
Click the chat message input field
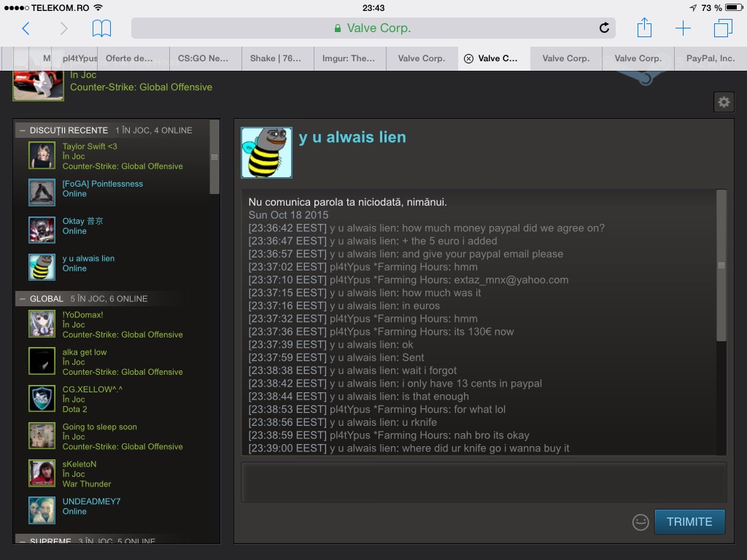coord(484,482)
